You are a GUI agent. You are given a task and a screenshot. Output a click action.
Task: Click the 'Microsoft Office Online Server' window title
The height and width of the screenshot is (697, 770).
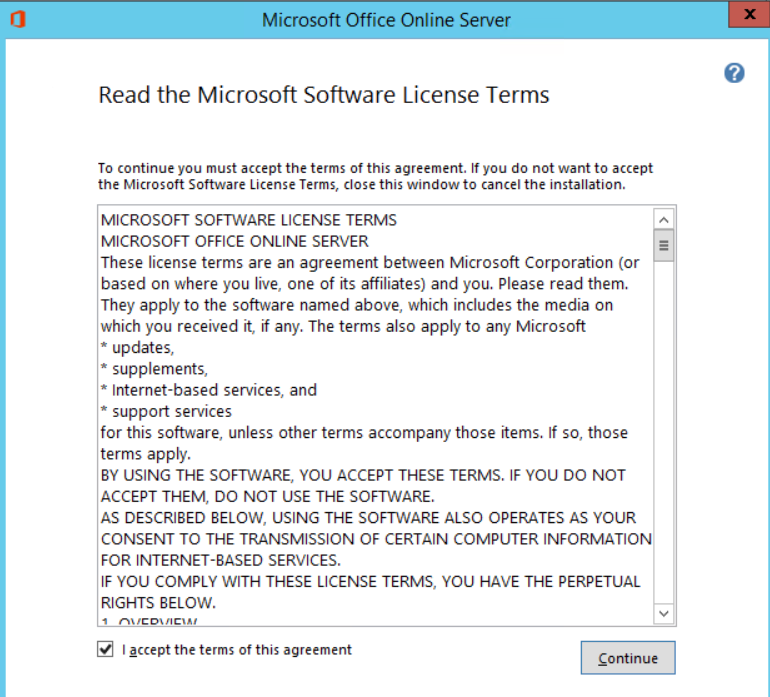pos(386,20)
